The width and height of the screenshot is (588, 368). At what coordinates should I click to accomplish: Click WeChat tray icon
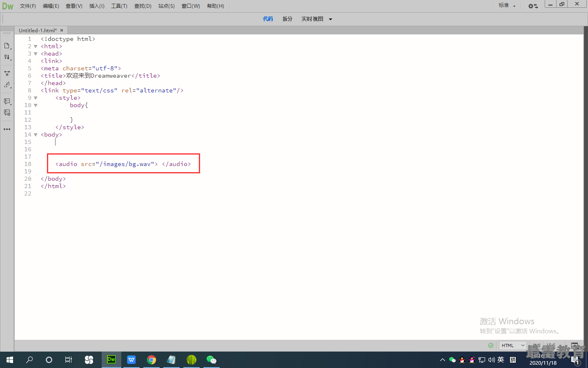[452, 360]
